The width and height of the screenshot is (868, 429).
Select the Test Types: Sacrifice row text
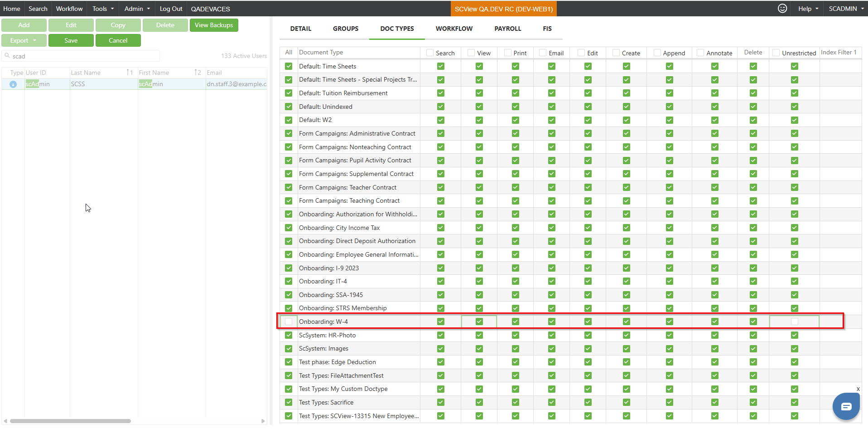(x=326, y=402)
